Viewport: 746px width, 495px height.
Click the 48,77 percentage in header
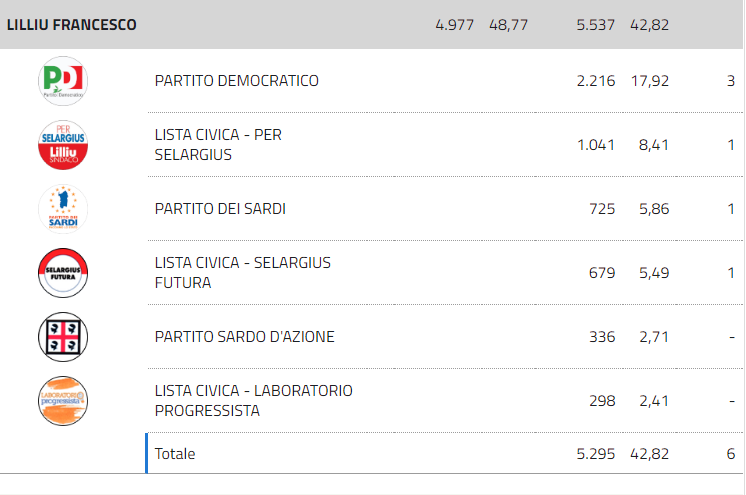point(509,25)
